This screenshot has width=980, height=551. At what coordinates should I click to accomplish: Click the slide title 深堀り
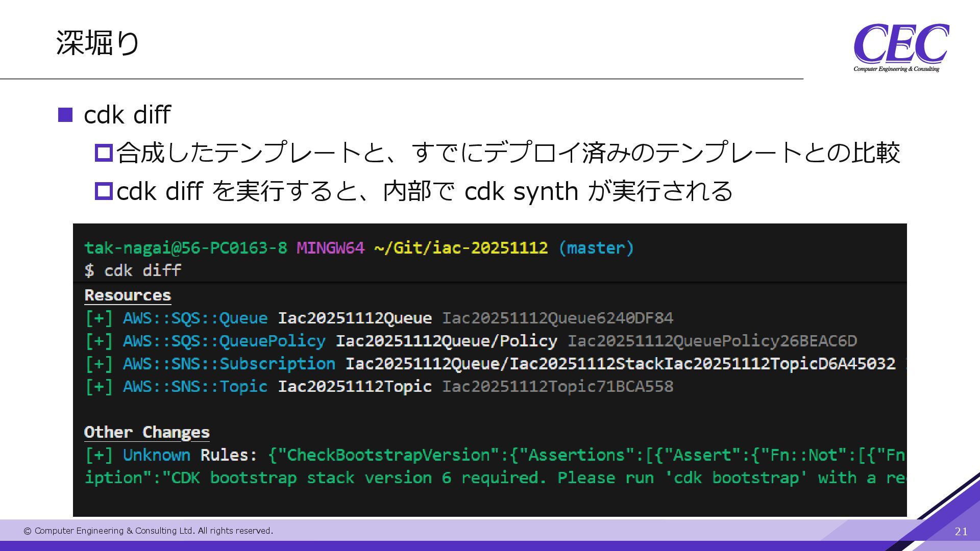97,42
